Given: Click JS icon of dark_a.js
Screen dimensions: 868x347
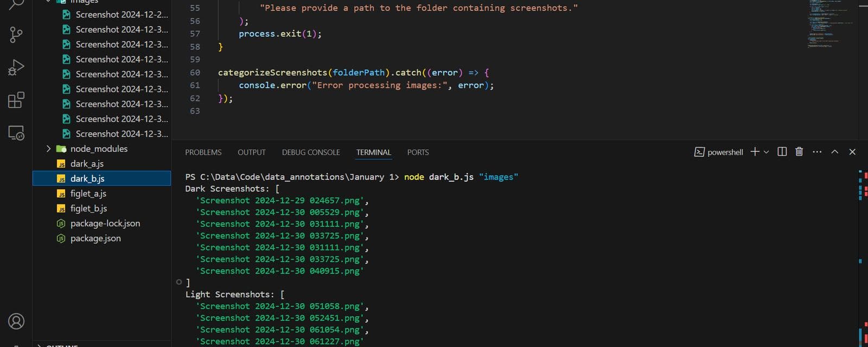Looking at the screenshot, I should 61,164.
